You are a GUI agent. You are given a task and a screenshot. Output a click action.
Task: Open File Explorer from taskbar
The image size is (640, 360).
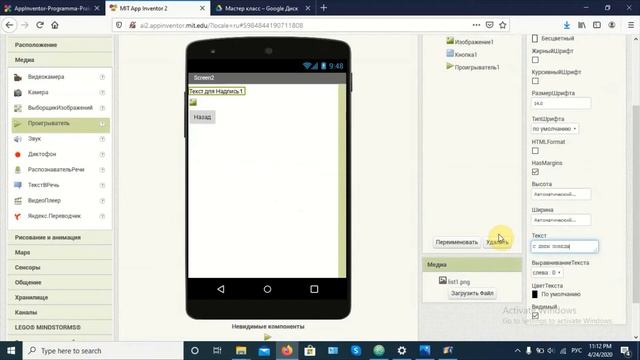[x=241, y=350]
